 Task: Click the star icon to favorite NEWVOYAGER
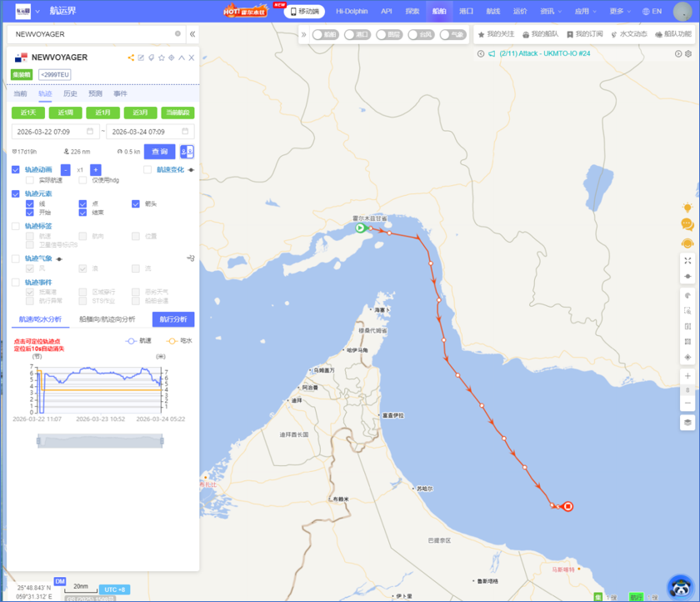(162, 58)
